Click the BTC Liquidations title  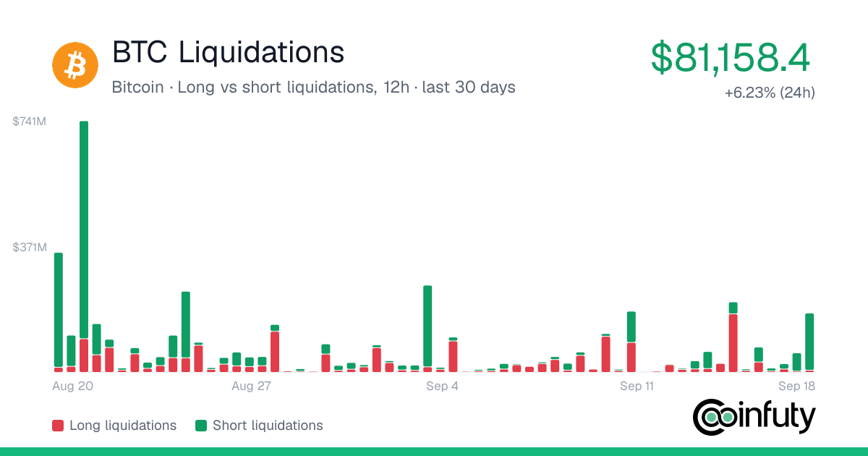[229, 52]
